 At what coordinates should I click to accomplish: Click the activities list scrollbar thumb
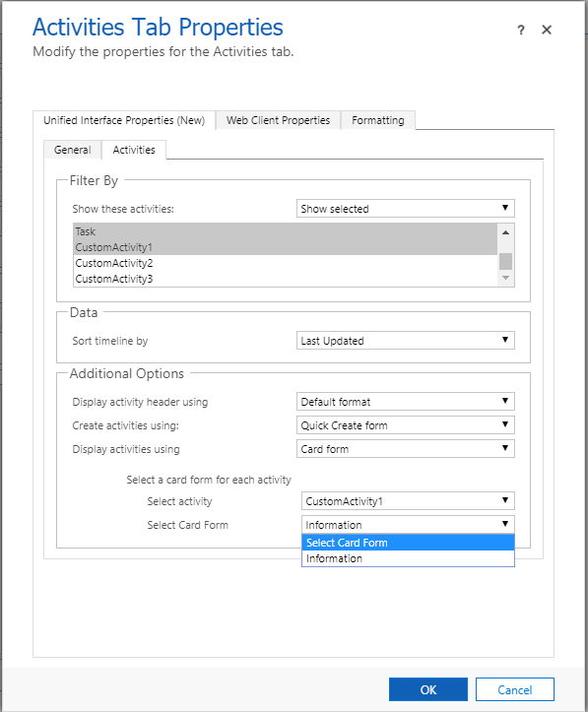coord(506,261)
